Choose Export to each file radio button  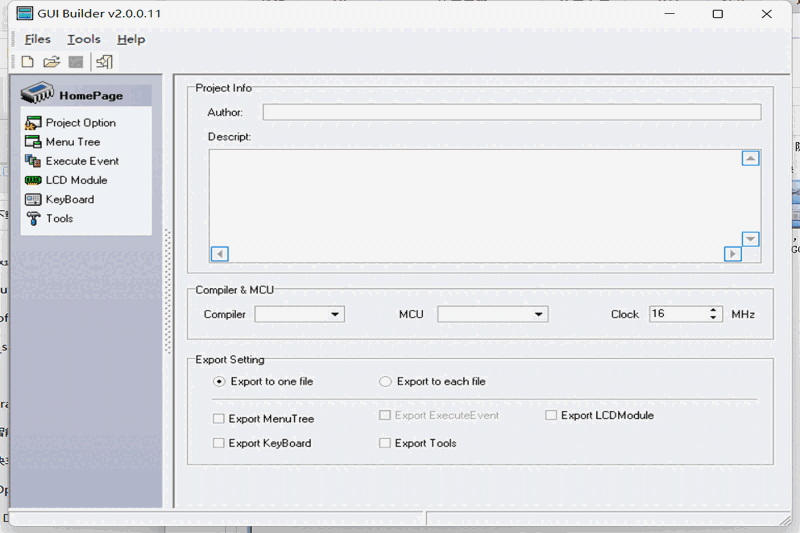[x=385, y=381]
